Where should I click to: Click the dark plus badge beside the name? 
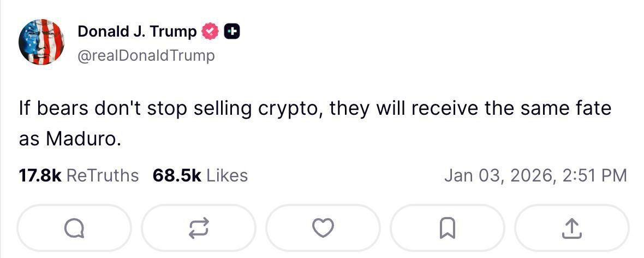click(232, 32)
